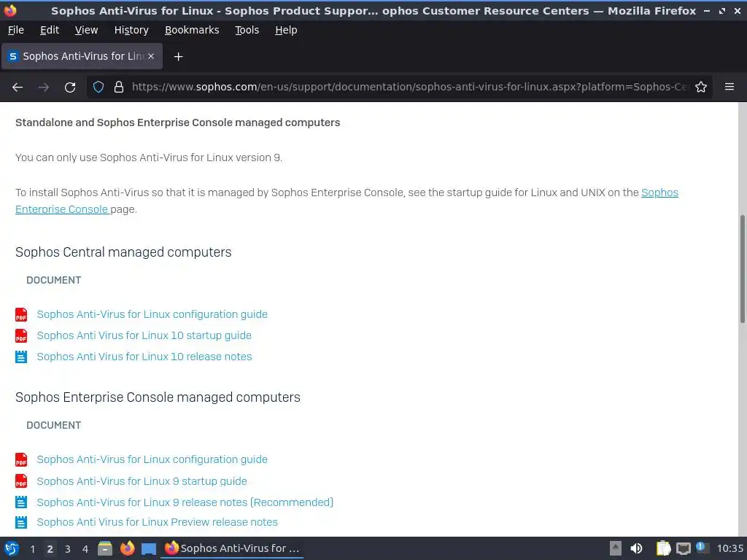
Task: Click PDF icon for Central configuration guide
Action: pos(21,315)
